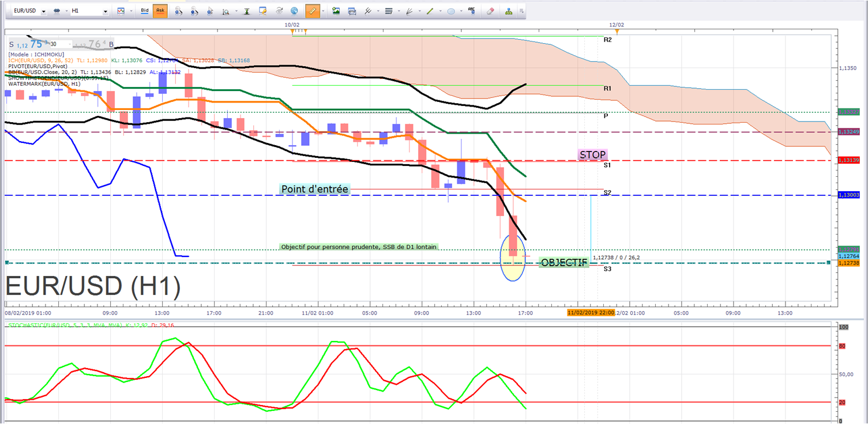This screenshot has width=868, height=424.
Task: Click the chart type icon
Action: tap(121, 11)
